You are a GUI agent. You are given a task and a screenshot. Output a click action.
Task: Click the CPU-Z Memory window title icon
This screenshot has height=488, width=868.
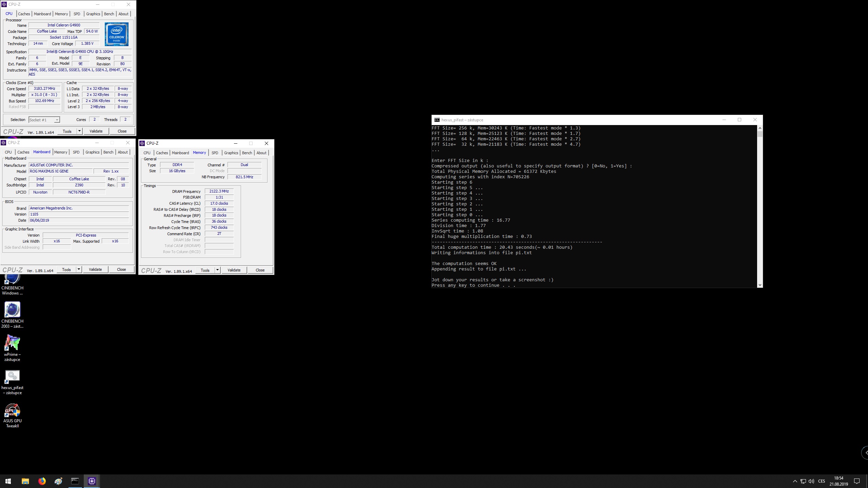click(142, 143)
